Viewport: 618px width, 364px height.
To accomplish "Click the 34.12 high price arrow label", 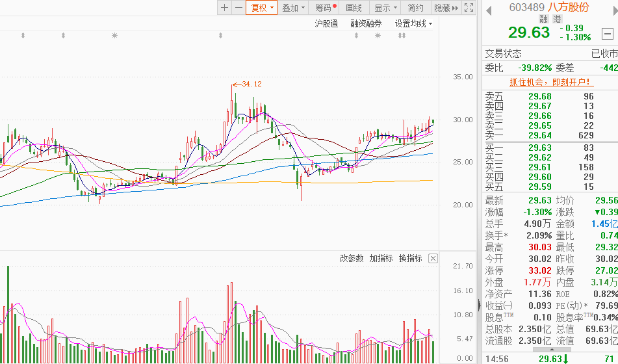I will click(247, 84).
